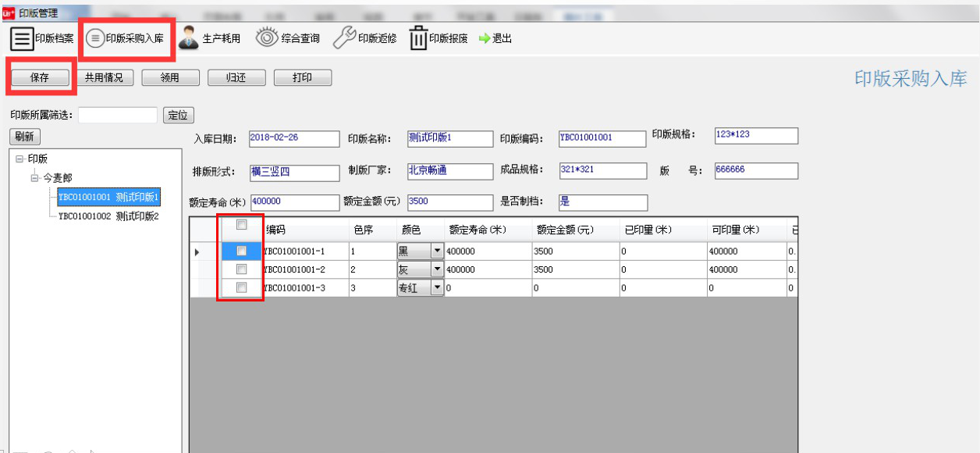Click the green 退出 arrow icon

click(x=484, y=38)
